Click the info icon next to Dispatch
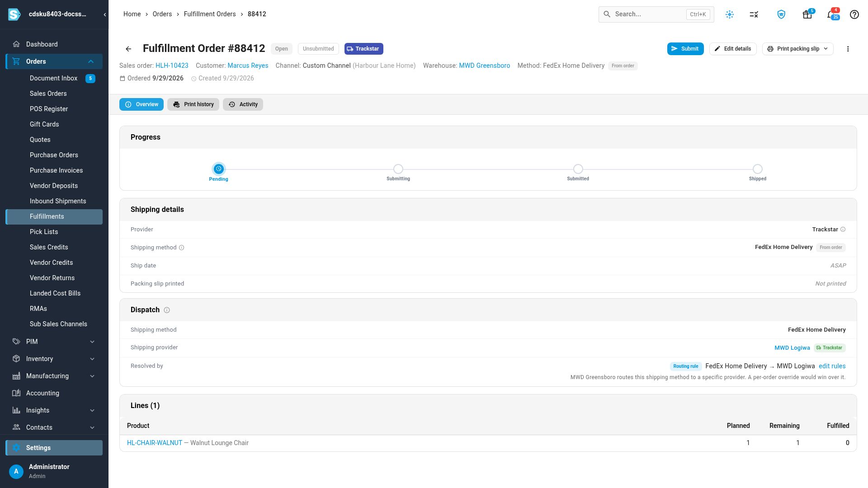The image size is (868, 488). tap(167, 310)
